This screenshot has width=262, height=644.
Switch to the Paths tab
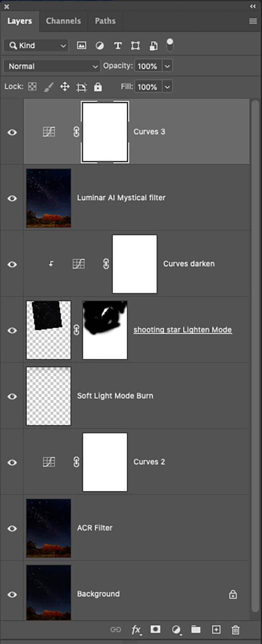(105, 21)
